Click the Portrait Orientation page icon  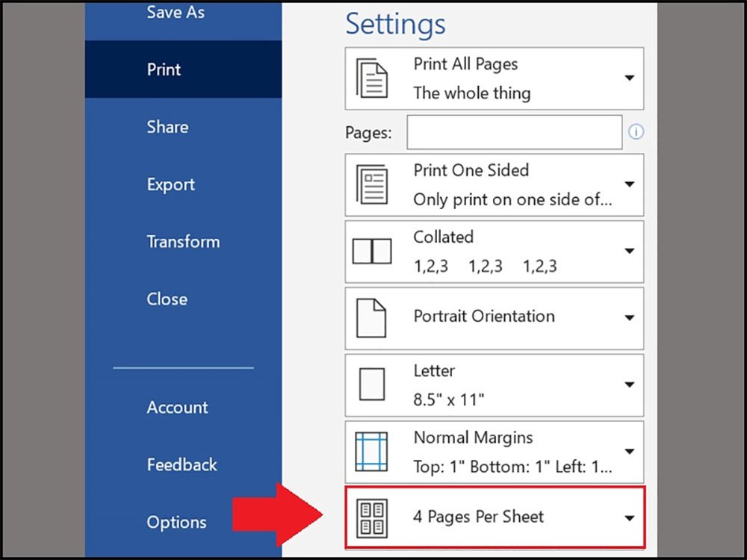coord(371,318)
